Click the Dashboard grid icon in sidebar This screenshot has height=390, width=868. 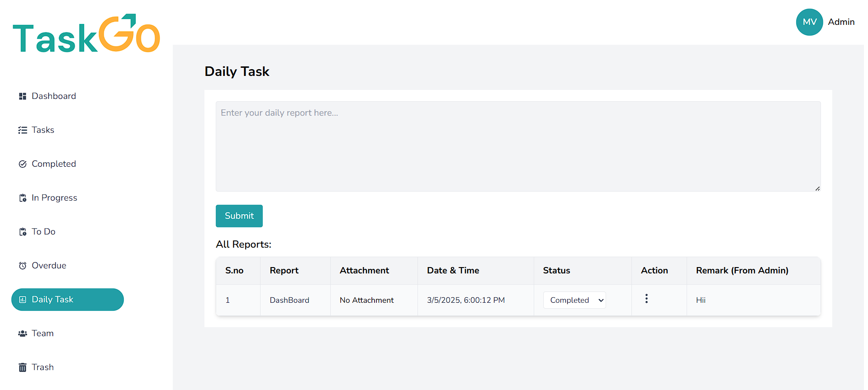(x=23, y=96)
